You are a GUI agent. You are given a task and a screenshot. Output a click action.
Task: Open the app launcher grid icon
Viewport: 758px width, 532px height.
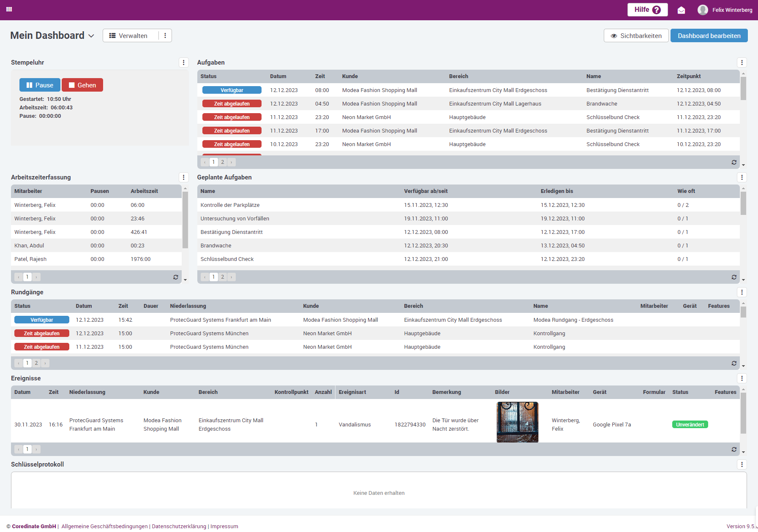[x=9, y=9]
